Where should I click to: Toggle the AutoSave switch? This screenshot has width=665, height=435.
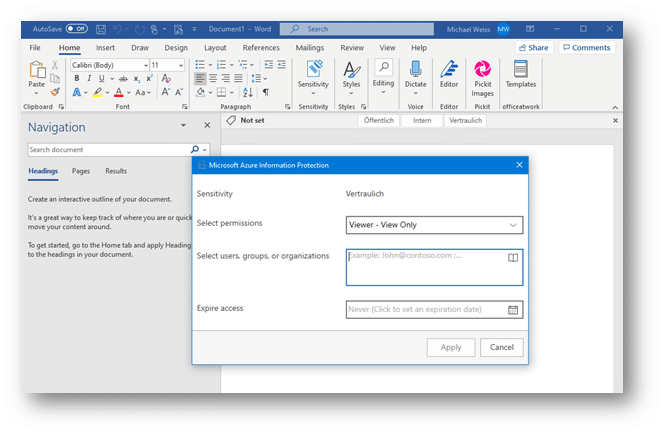[77, 29]
